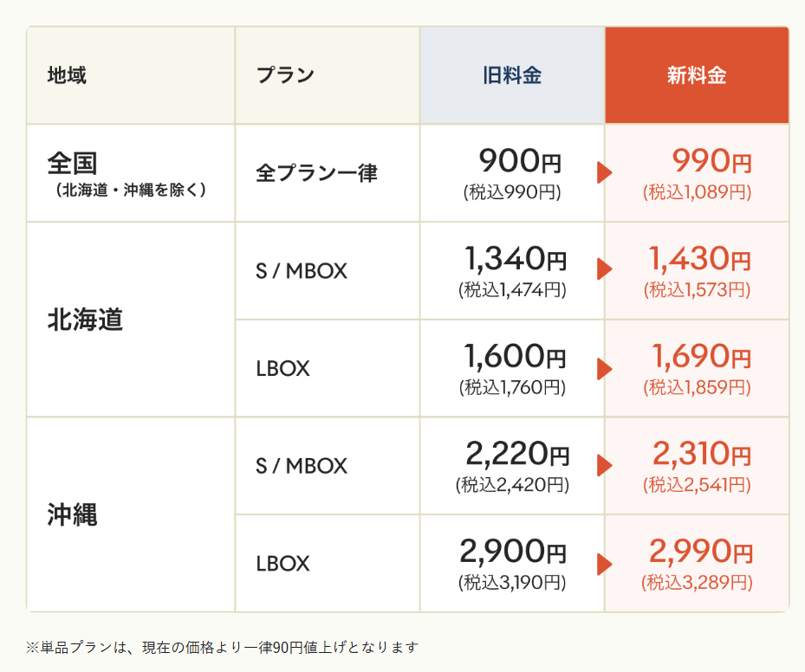Click the new price 2,990円
805x672 pixels.
click(x=700, y=552)
